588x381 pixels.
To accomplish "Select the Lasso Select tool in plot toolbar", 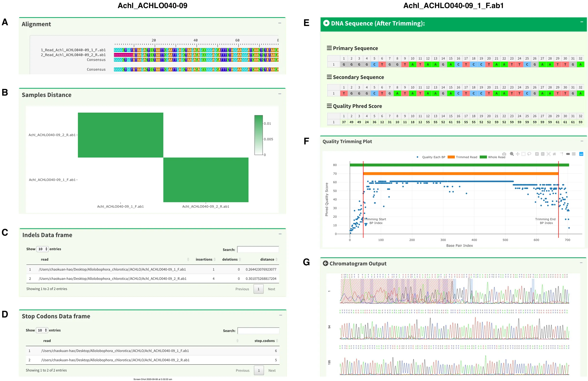I will pos(529,154).
